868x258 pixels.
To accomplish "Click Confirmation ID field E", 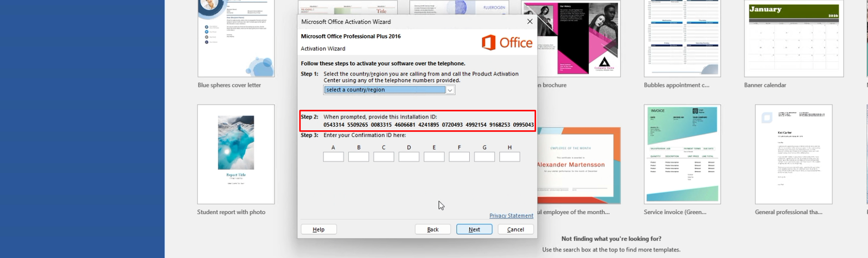I will click(434, 157).
